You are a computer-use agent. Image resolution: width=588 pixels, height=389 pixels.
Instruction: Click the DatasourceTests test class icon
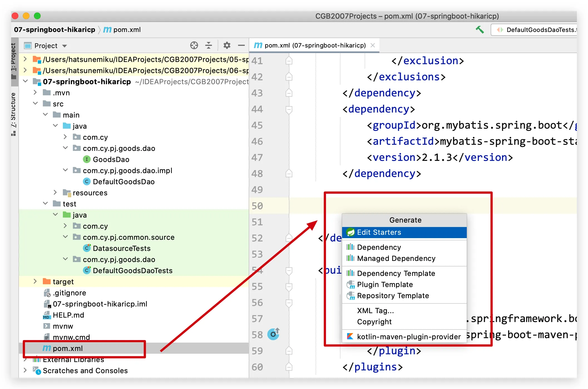pyautogui.click(x=87, y=248)
